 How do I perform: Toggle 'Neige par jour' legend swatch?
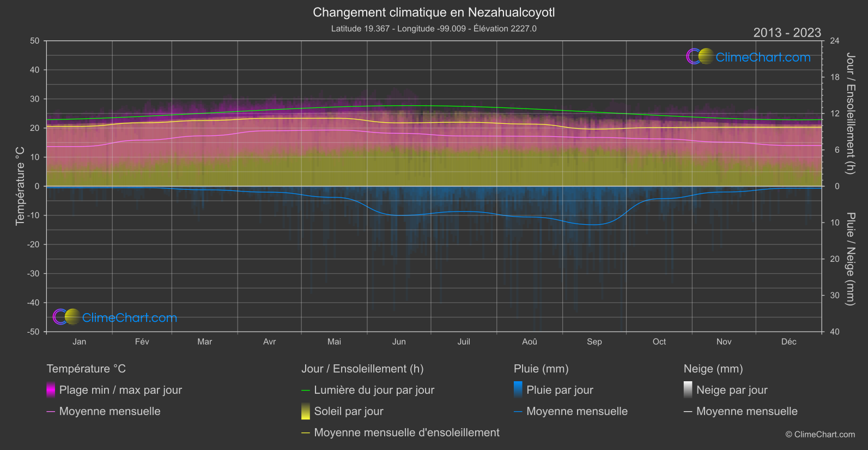coord(688,390)
